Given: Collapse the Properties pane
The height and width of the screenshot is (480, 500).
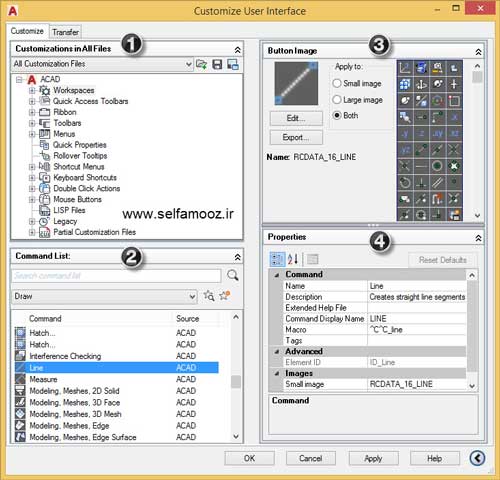Looking at the screenshot, I should pos(478,238).
